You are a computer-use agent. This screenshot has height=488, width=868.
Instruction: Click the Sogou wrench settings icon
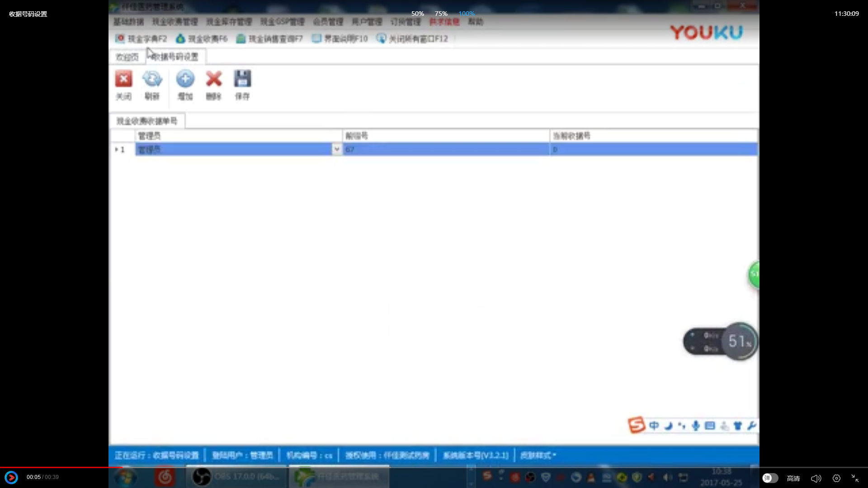click(752, 426)
